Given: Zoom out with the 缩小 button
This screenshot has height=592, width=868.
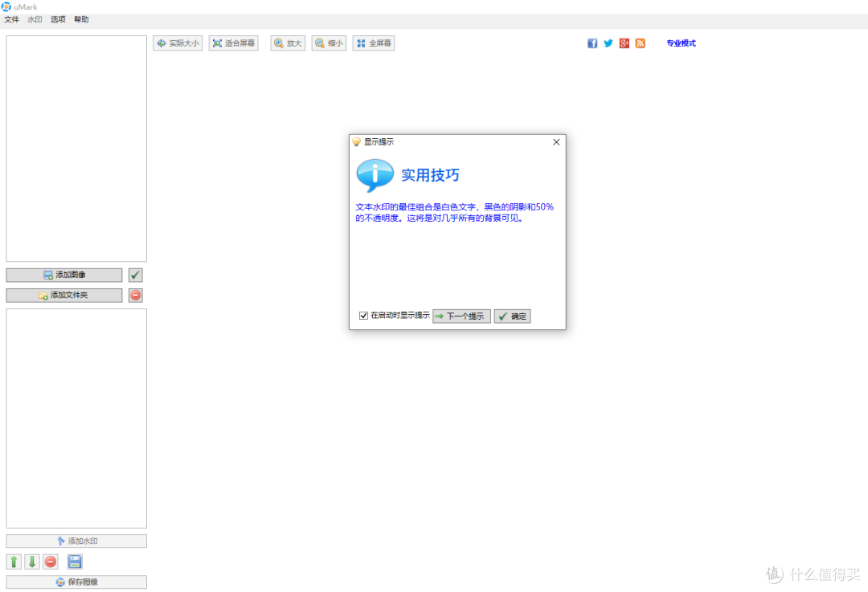Looking at the screenshot, I should (x=329, y=43).
